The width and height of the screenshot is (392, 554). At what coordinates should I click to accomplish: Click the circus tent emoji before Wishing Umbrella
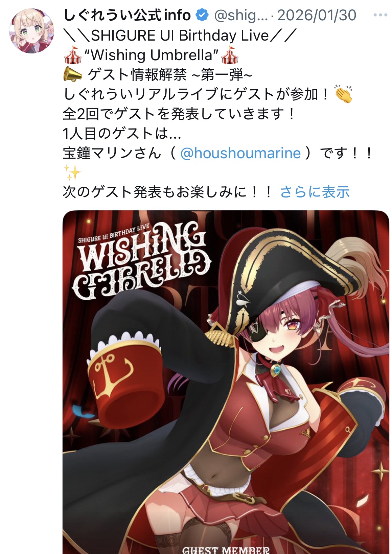(x=73, y=55)
